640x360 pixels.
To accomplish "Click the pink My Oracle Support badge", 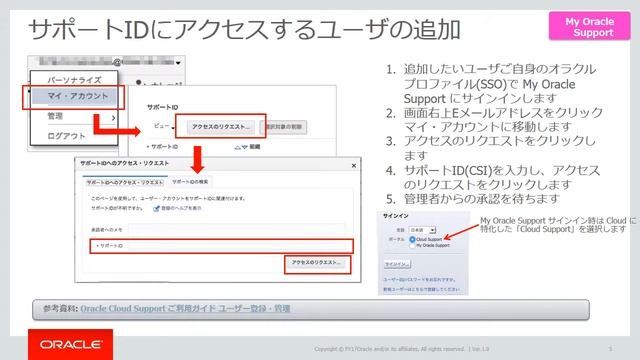I will [x=589, y=27].
